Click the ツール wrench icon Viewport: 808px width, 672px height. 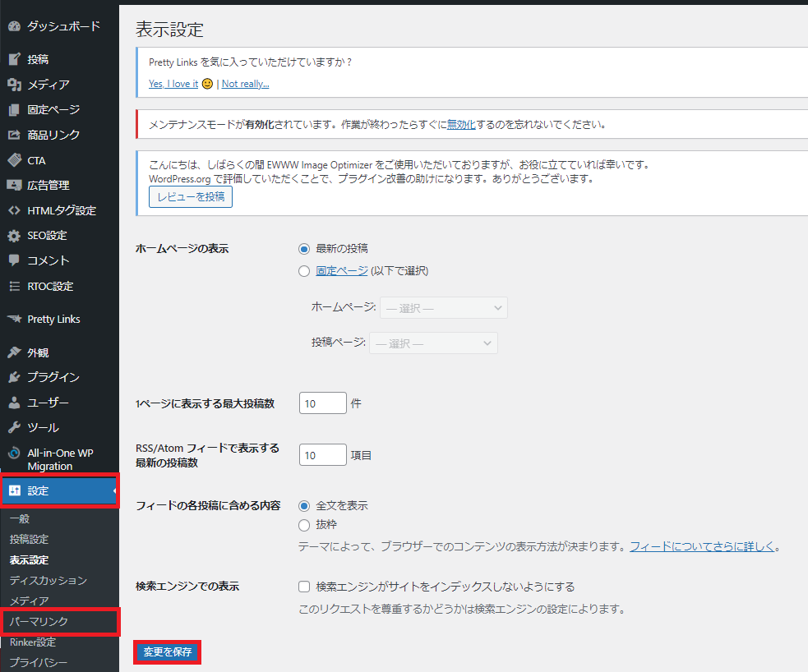click(15, 427)
